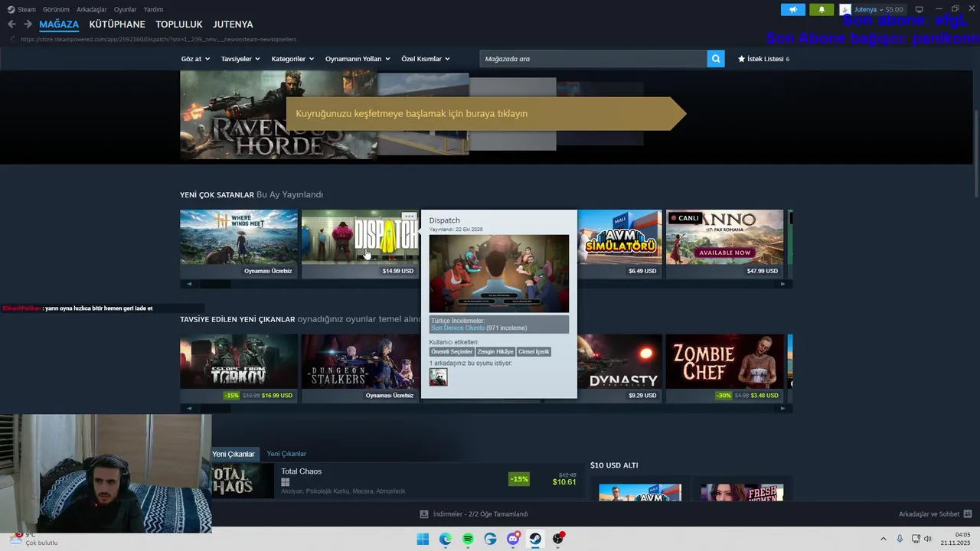Click the discovery queue gold banner

pos(486,113)
